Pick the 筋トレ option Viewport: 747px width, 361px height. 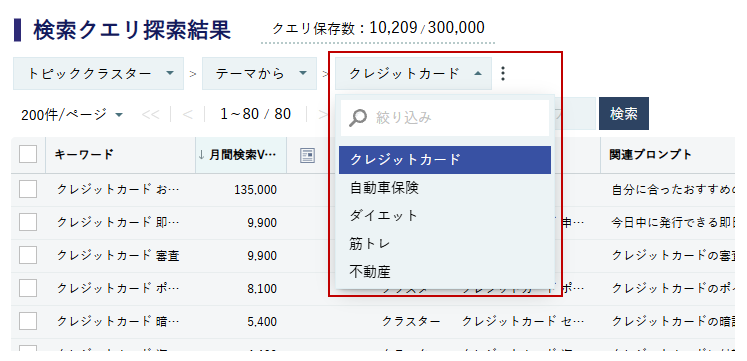445,244
